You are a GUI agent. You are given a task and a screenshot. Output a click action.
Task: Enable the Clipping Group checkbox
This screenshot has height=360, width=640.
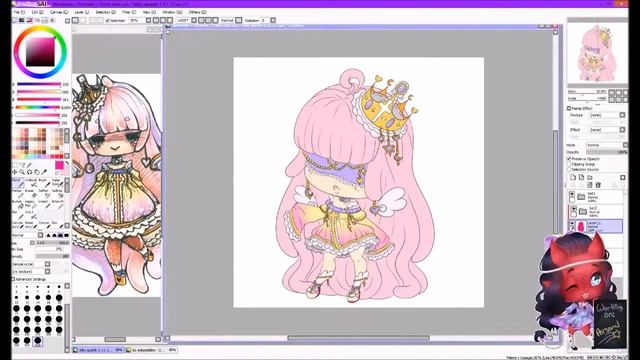[569, 164]
